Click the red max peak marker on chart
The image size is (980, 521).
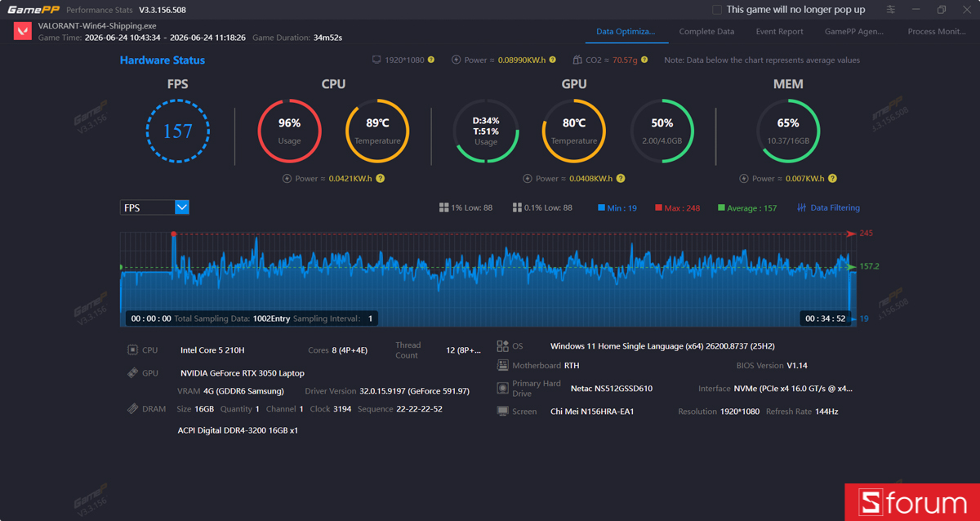pos(174,234)
